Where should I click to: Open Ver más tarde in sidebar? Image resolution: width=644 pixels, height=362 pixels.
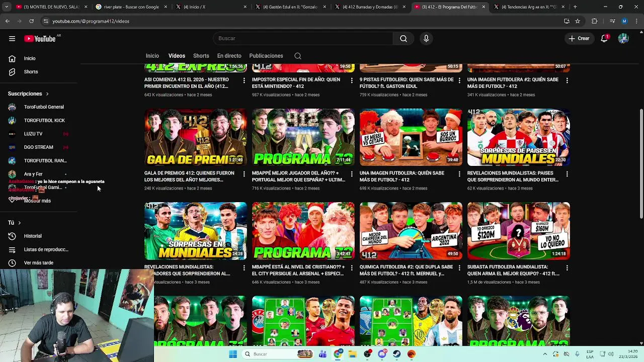(38, 263)
